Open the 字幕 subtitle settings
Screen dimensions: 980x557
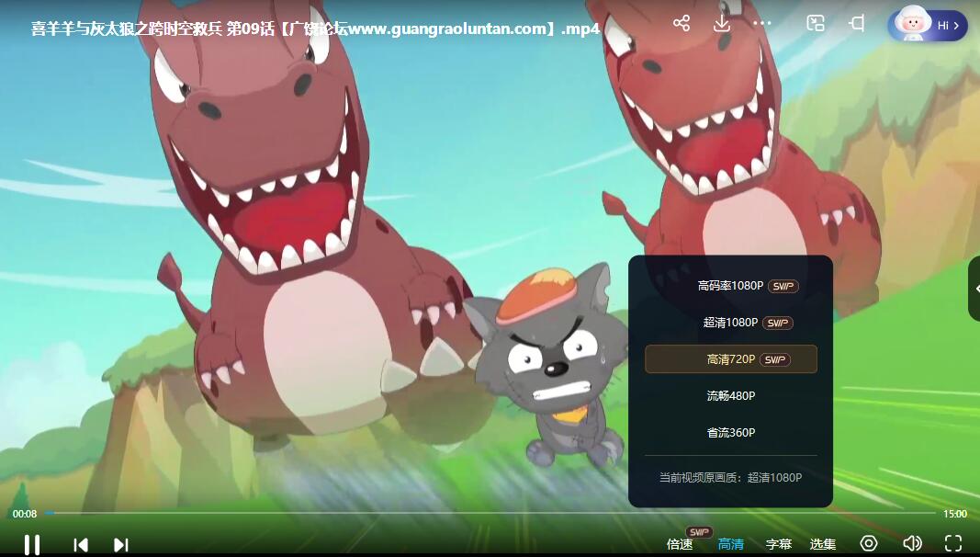[779, 544]
